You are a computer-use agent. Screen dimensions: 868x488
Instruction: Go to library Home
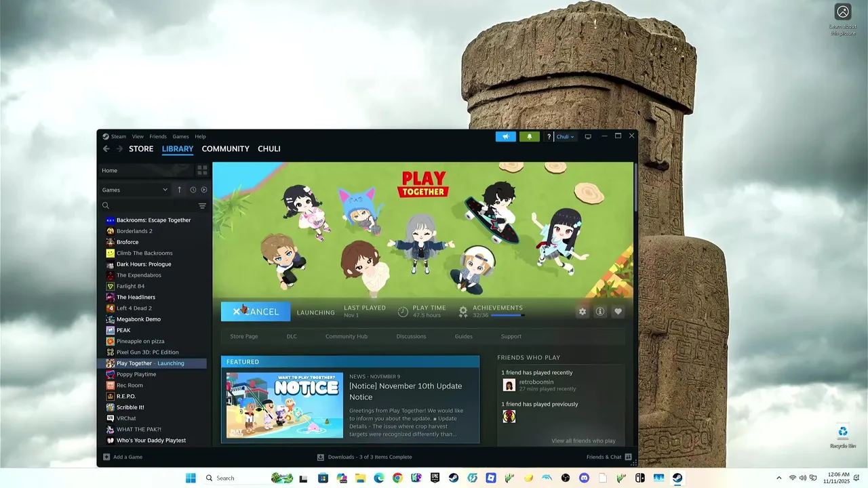[146, 170]
